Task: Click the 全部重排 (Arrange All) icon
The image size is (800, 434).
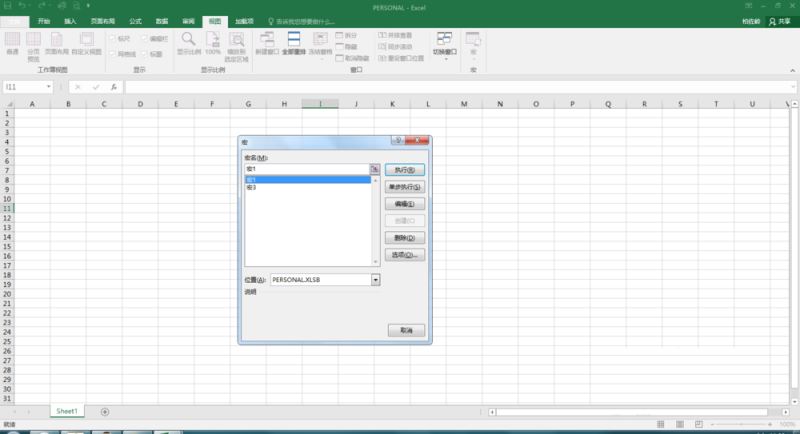Action: (294, 43)
